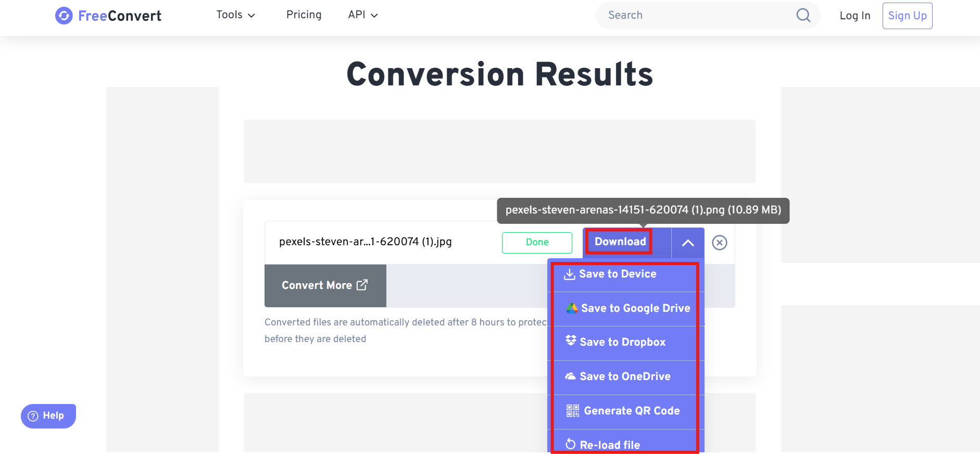980x454 pixels.
Task: Click the search magnifier icon
Action: coord(803,15)
